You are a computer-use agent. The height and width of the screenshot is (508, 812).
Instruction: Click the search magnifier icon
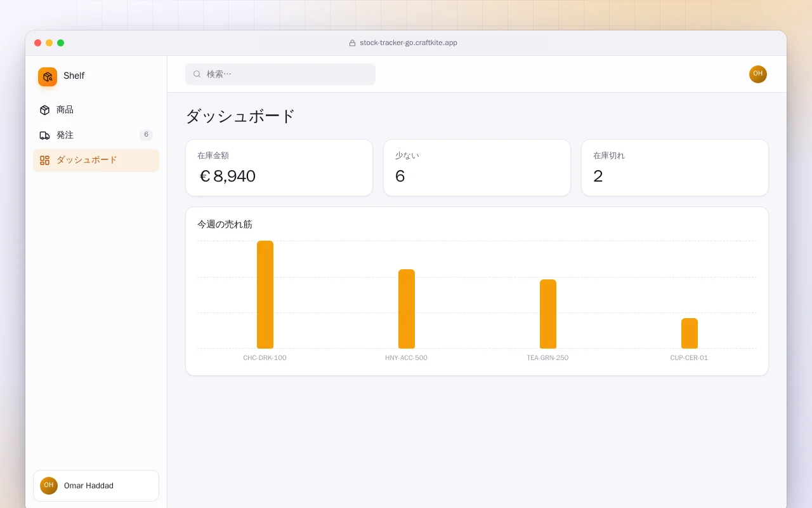(x=197, y=74)
